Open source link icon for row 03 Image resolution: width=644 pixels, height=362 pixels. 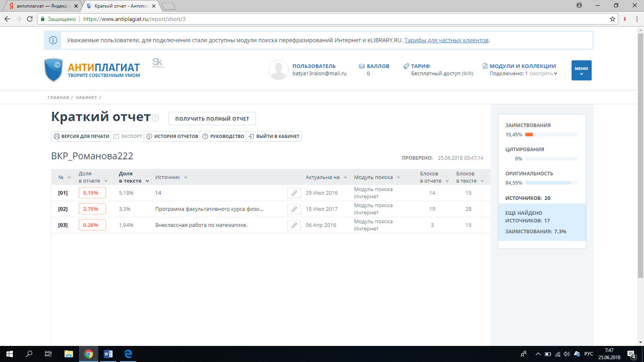pyautogui.click(x=294, y=225)
